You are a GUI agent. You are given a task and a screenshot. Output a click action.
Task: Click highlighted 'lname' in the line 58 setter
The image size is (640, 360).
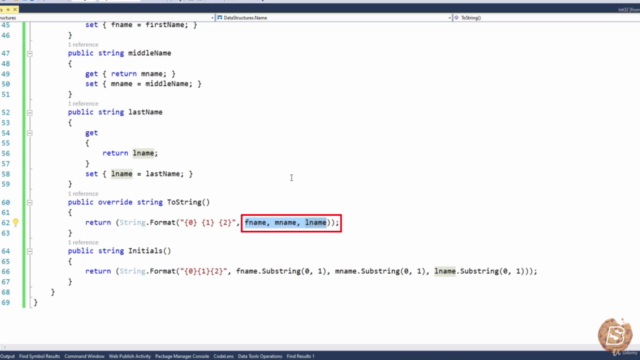(x=122, y=174)
